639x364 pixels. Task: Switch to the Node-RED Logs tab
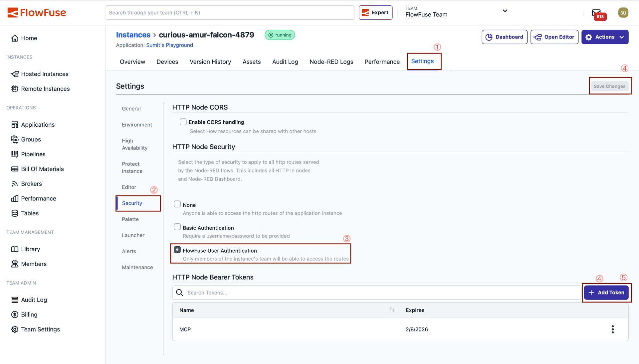pyautogui.click(x=331, y=61)
